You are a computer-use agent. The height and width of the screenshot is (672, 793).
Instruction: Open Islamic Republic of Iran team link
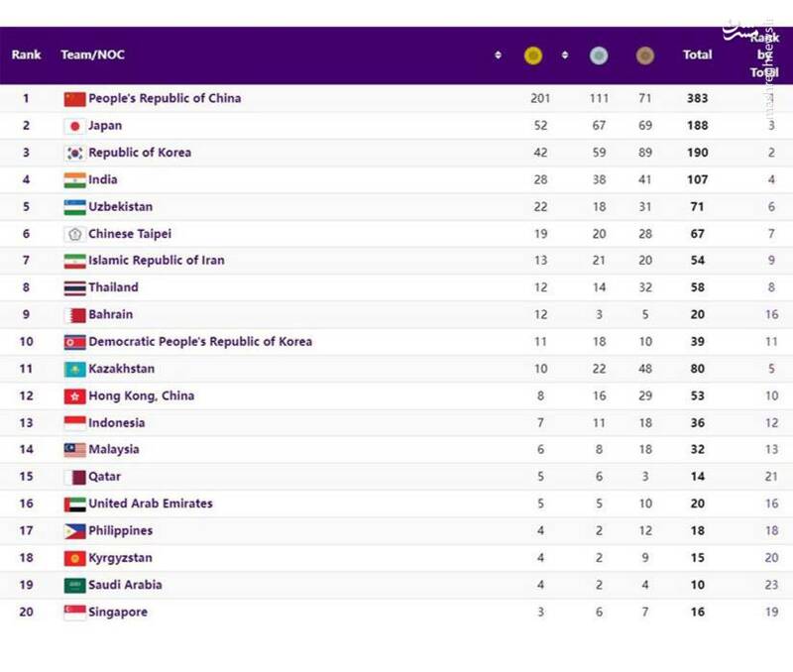(157, 261)
